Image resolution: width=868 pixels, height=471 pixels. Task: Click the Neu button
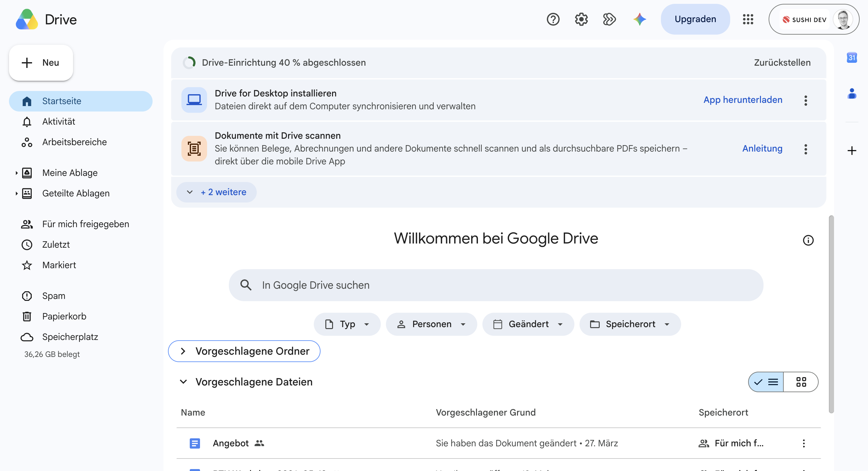41,63
